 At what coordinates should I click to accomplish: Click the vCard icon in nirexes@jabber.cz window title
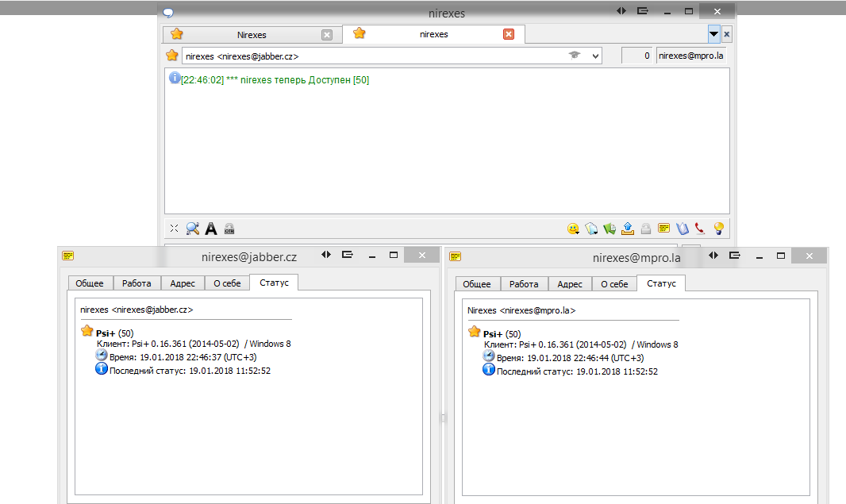tap(68, 256)
